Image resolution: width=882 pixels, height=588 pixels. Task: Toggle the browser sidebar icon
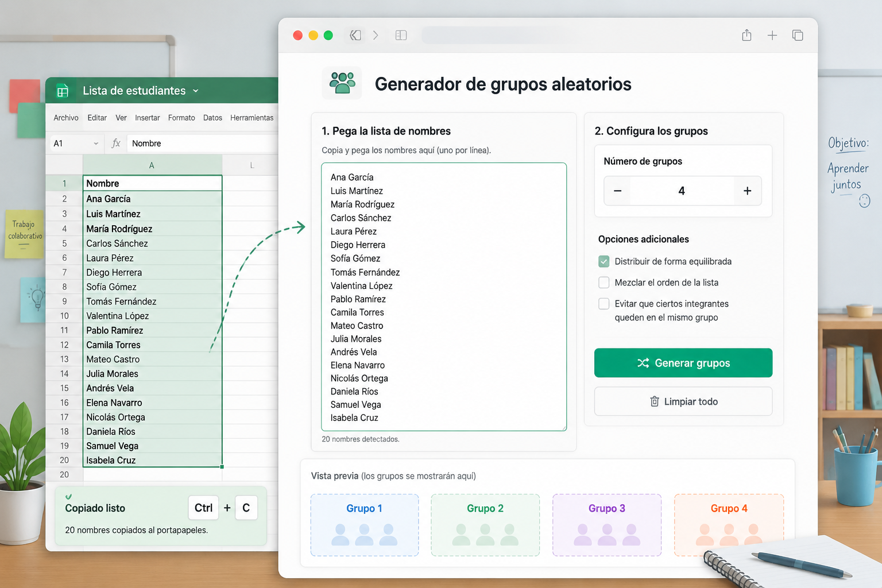(401, 35)
